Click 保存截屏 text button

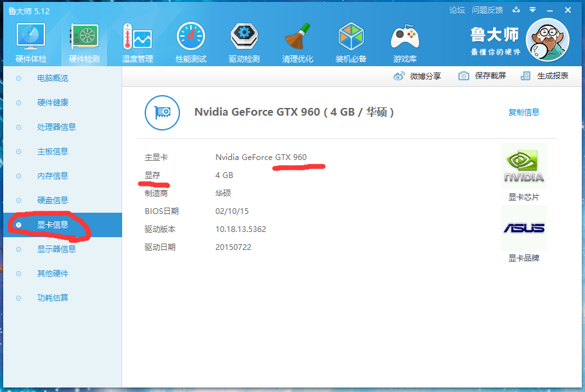[x=491, y=76]
